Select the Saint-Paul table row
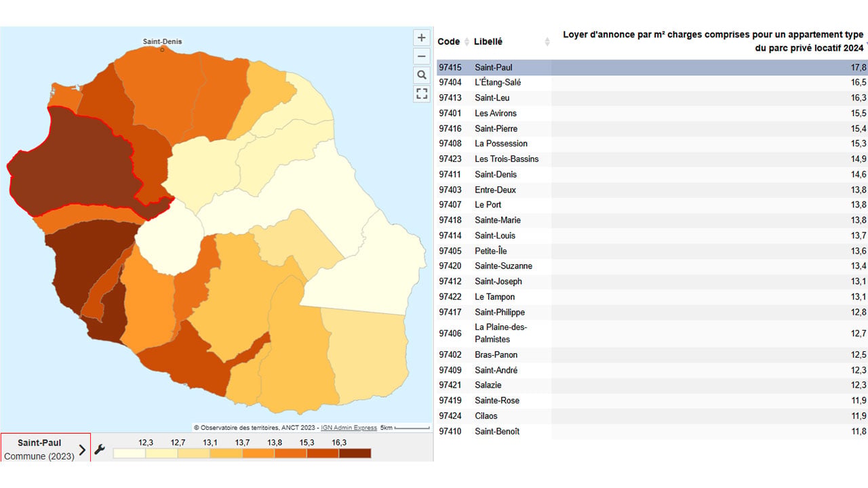 click(652, 67)
